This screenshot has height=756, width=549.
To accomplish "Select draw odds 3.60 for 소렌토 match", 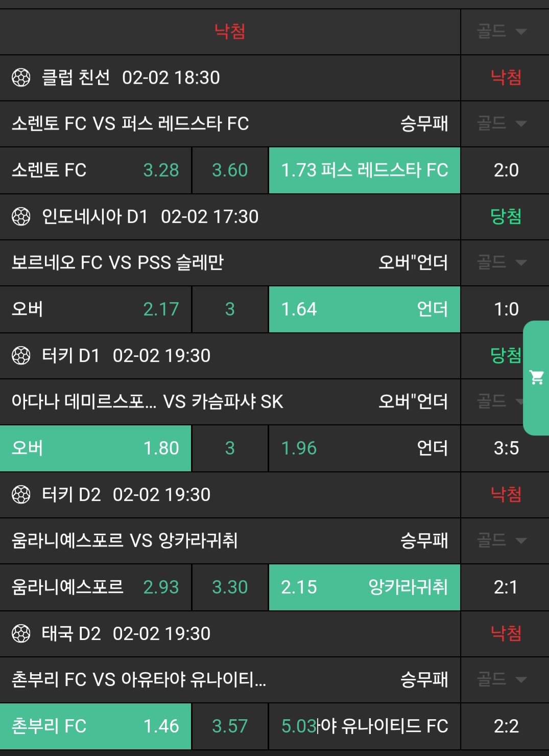I will pos(230,170).
